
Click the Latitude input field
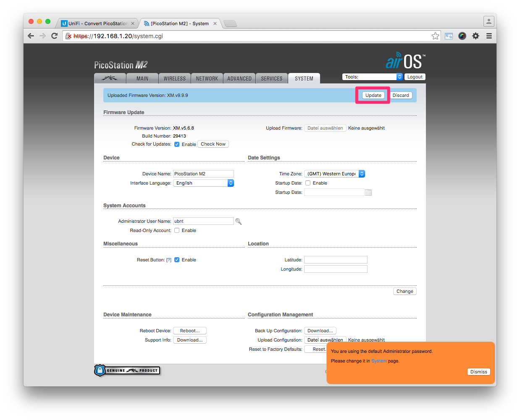[336, 260]
